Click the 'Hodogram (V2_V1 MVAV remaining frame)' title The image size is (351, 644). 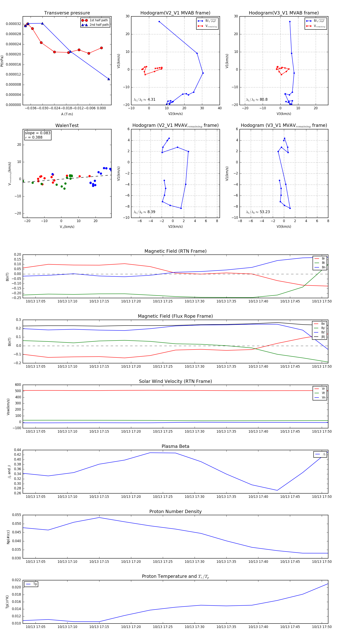pos(175,125)
